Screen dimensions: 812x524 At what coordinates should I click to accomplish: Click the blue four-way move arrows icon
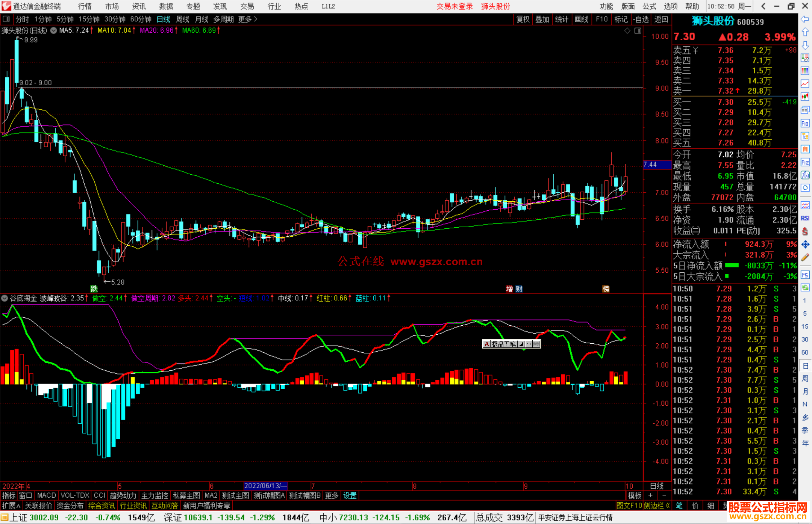coord(805,245)
